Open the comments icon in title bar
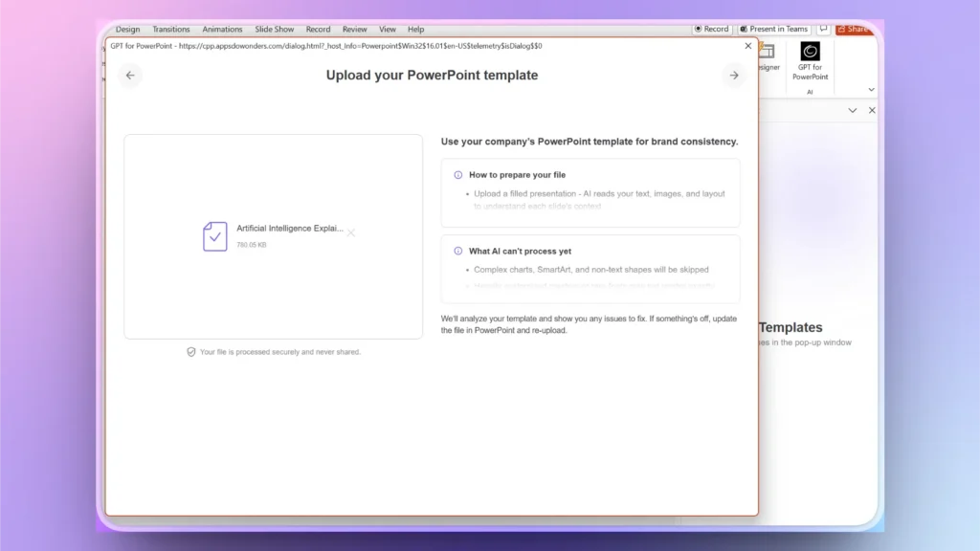The width and height of the screenshot is (980, 551). (823, 29)
